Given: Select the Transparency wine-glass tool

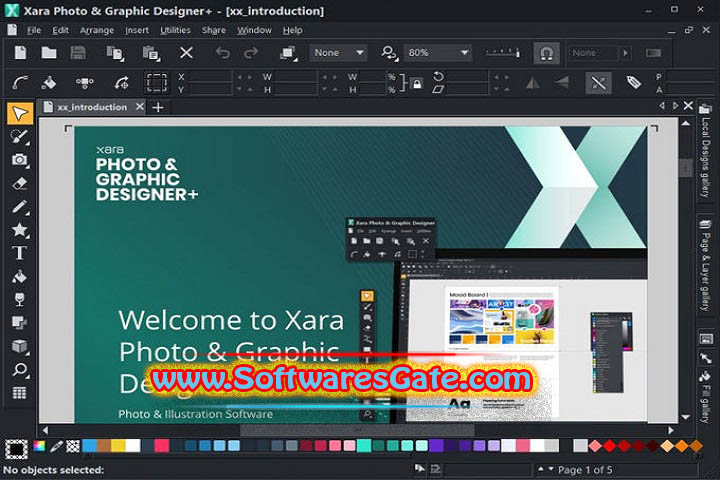Looking at the screenshot, I should 20,299.
